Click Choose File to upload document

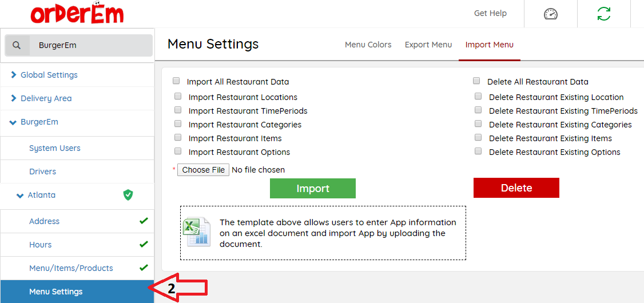coord(203,170)
